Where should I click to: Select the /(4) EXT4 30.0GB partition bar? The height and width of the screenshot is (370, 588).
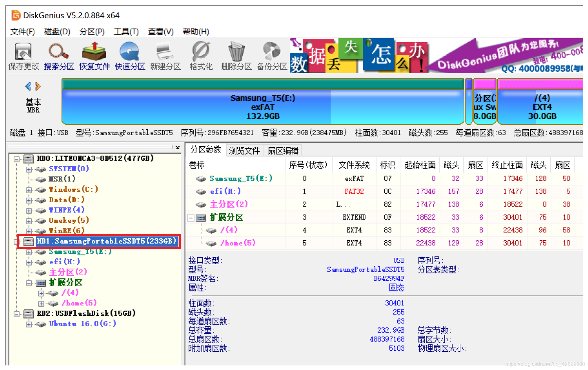[540, 102]
